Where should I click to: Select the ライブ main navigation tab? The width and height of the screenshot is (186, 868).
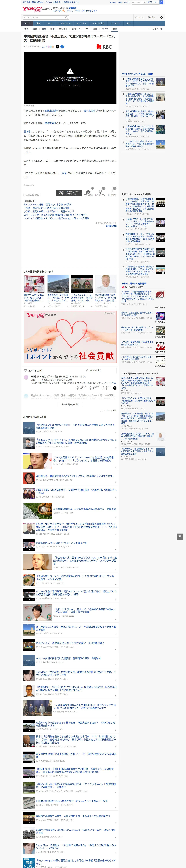tap(49, 24)
